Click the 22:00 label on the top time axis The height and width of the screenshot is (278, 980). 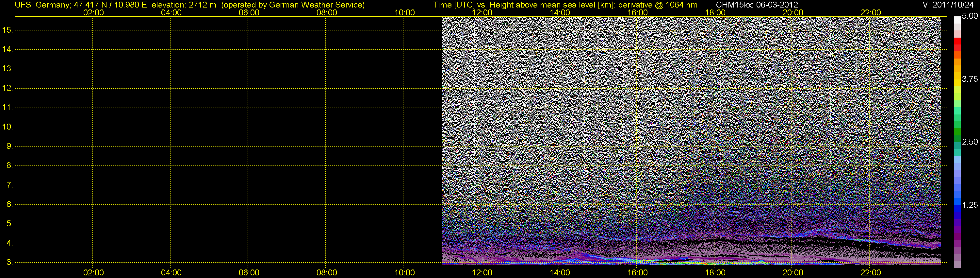(x=871, y=12)
